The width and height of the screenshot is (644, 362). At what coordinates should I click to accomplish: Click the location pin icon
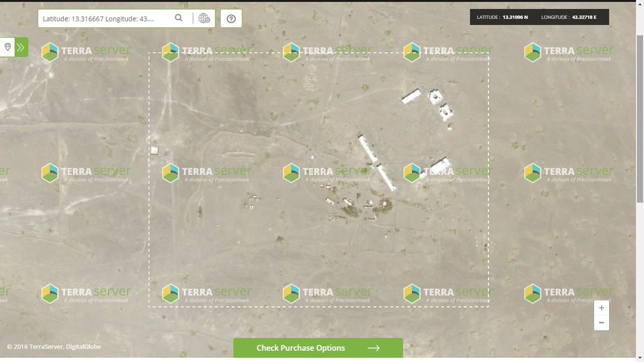(x=8, y=47)
